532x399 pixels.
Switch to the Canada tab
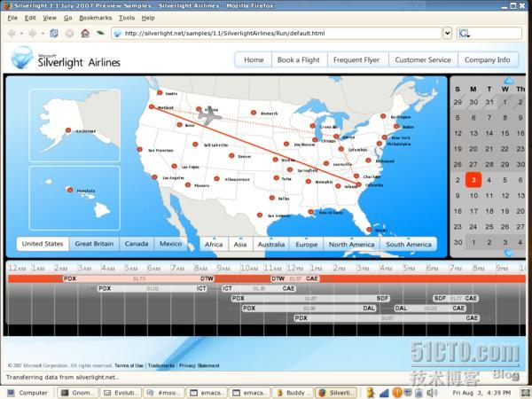click(137, 244)
